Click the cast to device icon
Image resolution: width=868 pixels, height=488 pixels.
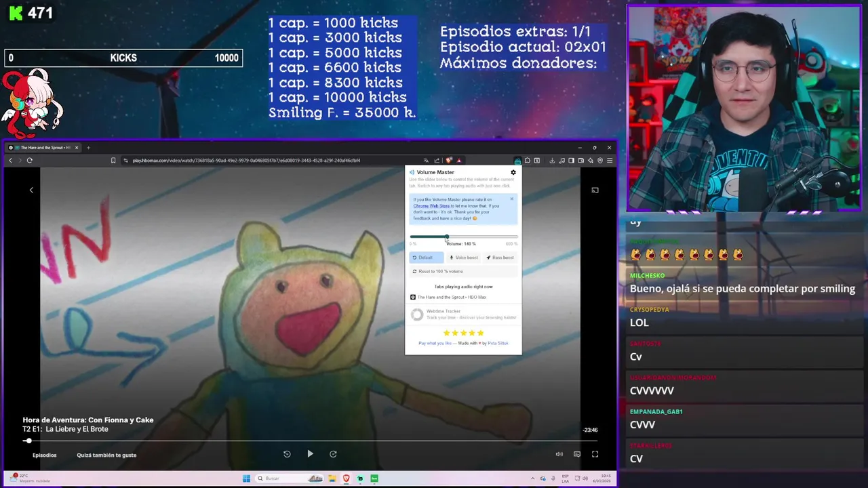point(595,190)
